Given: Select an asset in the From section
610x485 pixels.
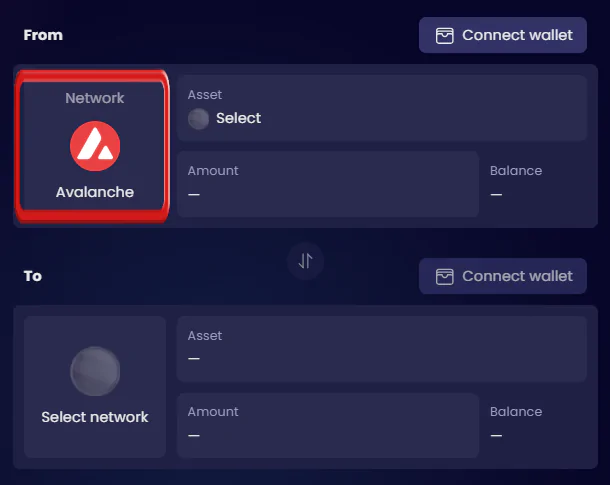Looking at the screenshot, I should click(382, 108).
